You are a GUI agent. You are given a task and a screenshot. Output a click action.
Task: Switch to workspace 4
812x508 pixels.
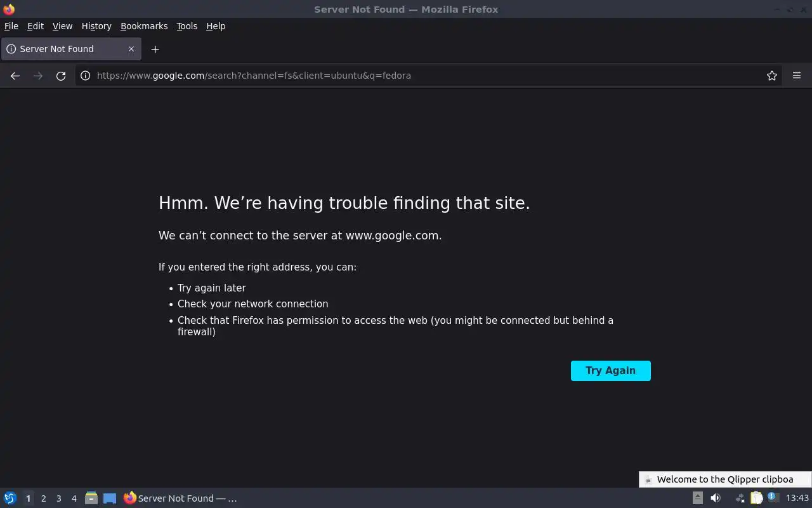(x=74, y=498)
